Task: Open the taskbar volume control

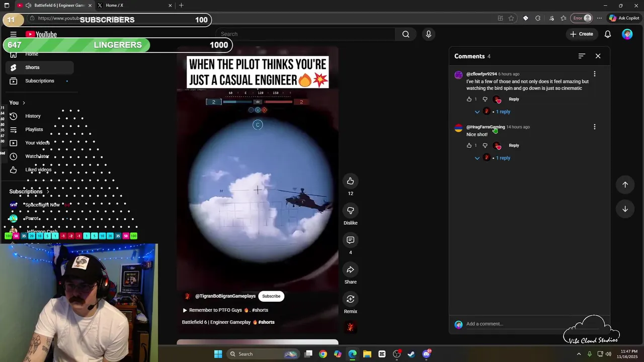Action: pyautogui.click(x=609, y=354)
